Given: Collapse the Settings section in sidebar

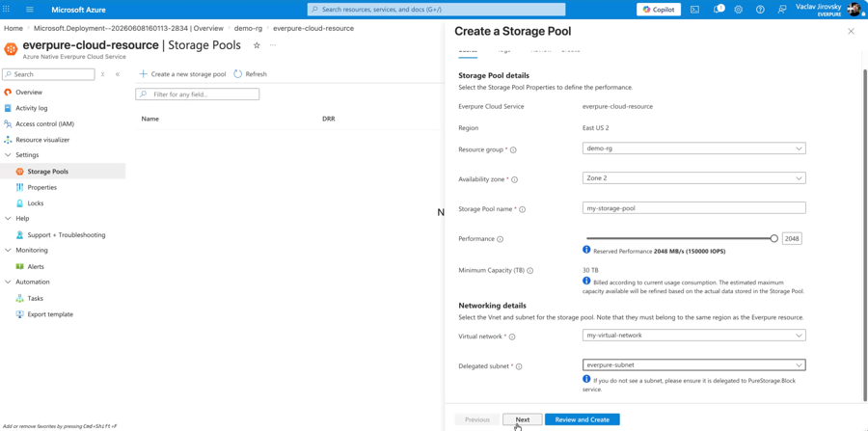Looking at the screenshot, I should [x=8, y=155].
